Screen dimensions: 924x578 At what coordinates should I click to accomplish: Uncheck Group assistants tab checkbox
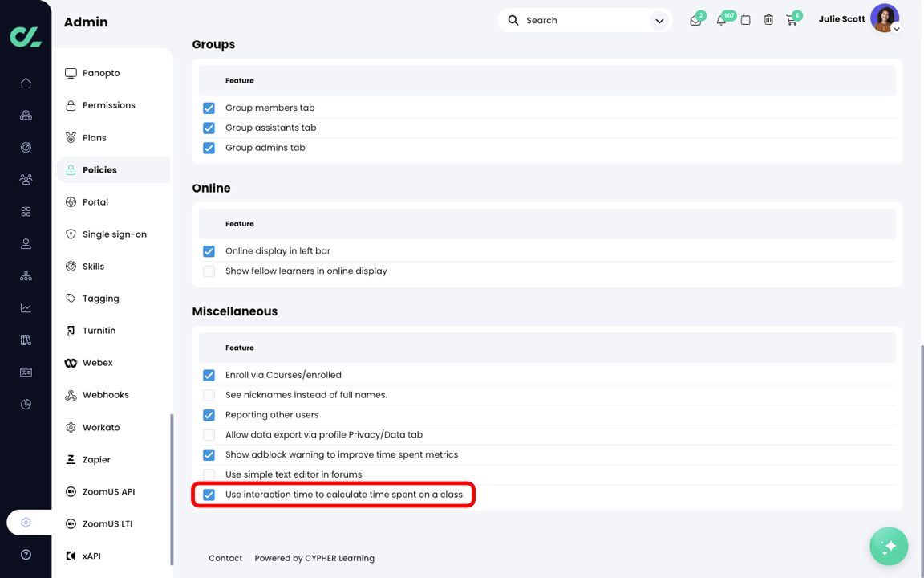click(209, 128)
